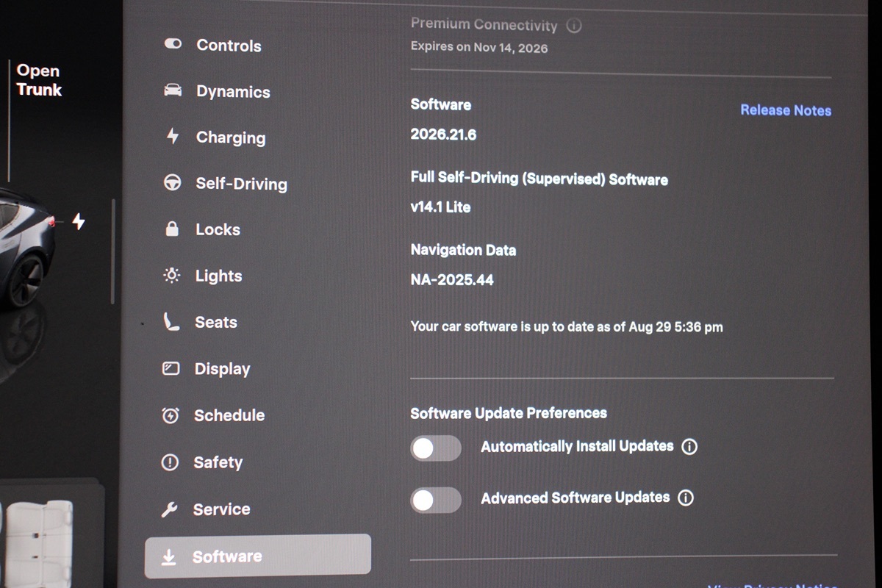The height and width of the screenshot is (588, 882).
Task: Click the Seats icon
Action: click(x=171, y=322)
